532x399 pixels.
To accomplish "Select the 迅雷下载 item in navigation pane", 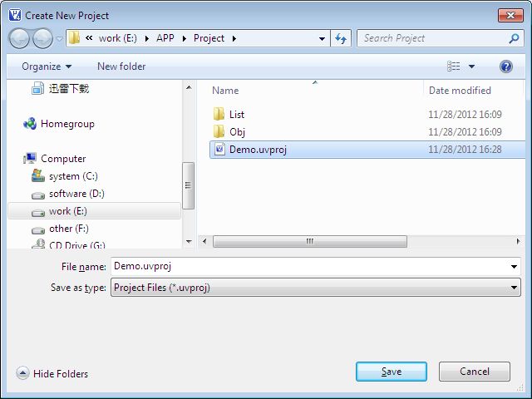I will pos(69,89).
